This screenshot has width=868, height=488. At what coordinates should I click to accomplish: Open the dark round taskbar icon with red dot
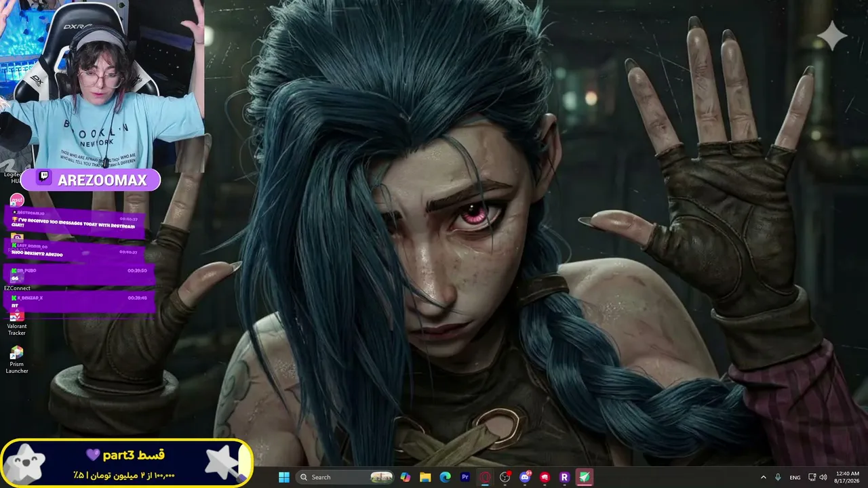click(505, 477)
